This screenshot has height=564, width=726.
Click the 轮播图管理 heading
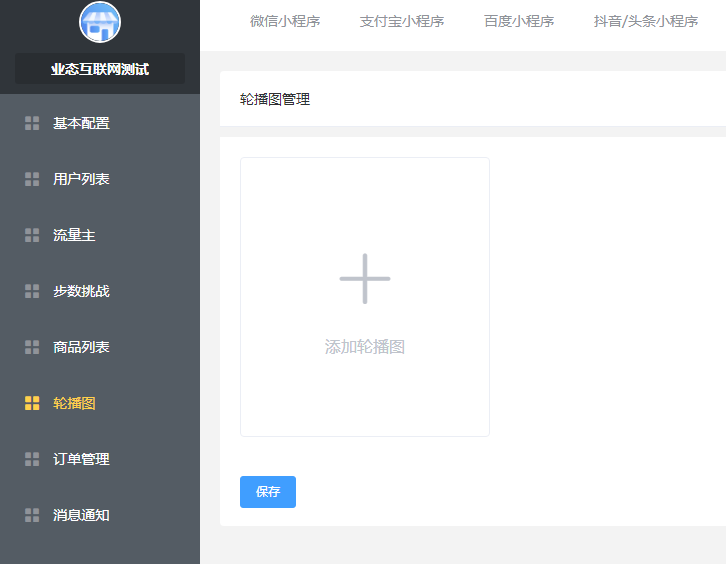[275, 99]
